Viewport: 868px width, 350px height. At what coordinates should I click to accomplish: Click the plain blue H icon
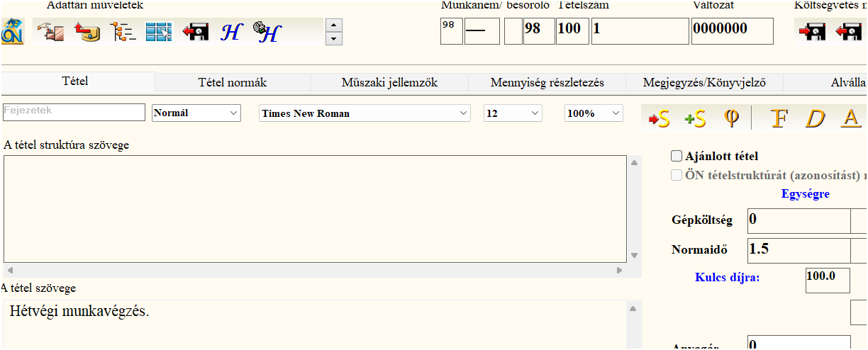pos(230,33)
